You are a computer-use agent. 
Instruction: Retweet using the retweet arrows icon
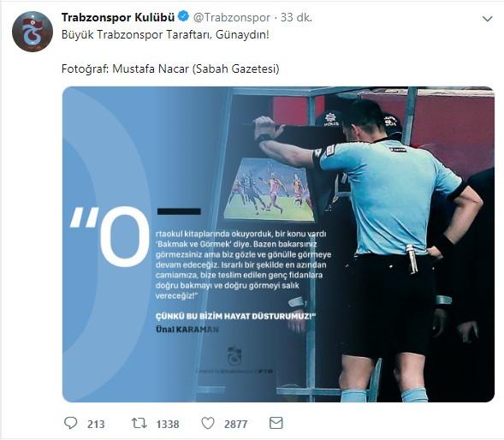click(x=139, y=423)
